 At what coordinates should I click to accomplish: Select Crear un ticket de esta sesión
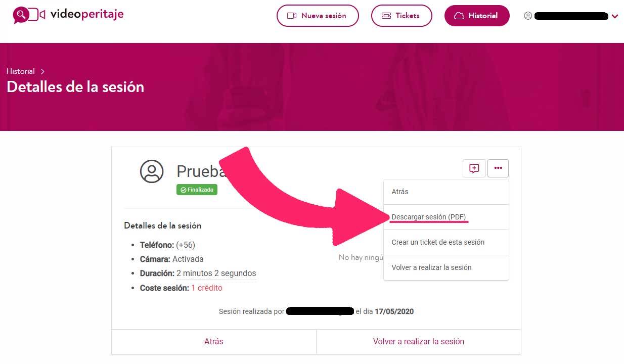click(x=438, y=242)
